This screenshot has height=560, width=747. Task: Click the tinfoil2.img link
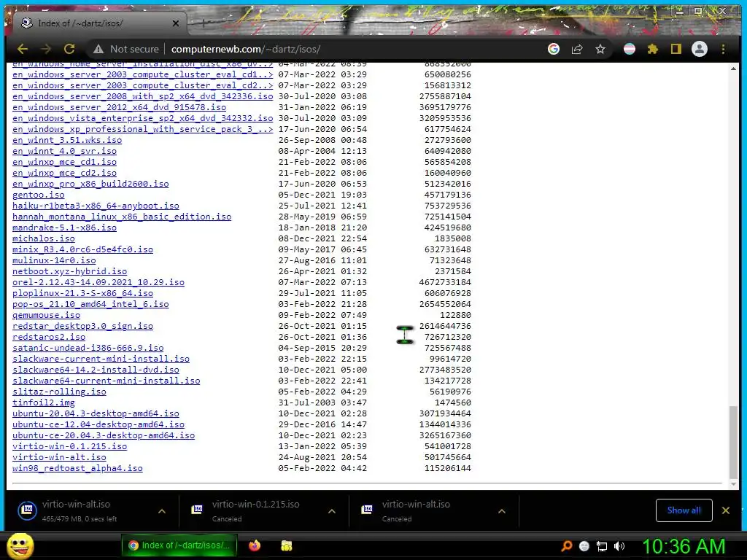click(x=44, y=402)
